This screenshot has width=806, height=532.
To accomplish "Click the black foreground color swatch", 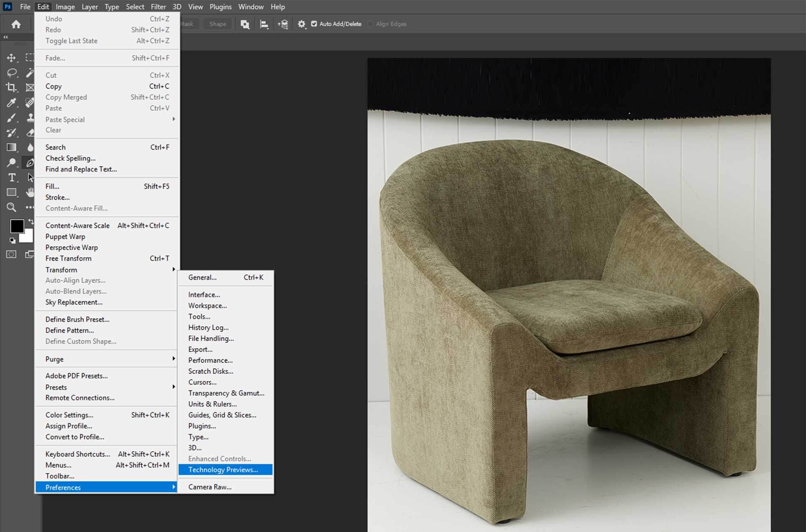I will pyautogui.click(x=17, y=226).
